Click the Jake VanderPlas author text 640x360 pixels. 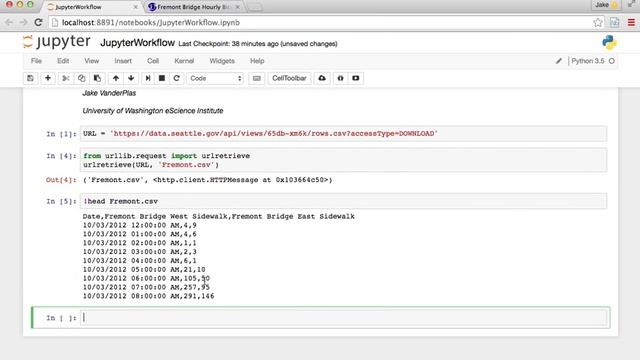click(x=109, y=93)
